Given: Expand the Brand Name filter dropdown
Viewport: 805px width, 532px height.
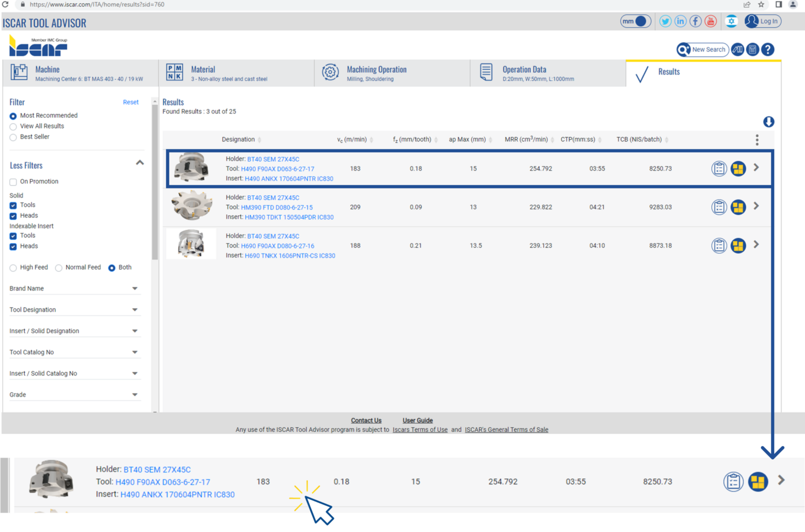Looking at the screenshot, I should pyautogui.click(x=135, y=288).
